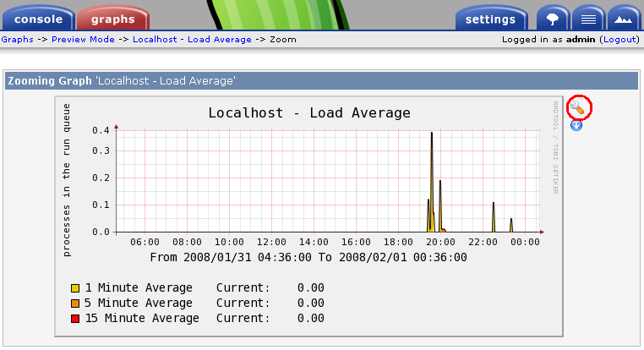644x350 pixels.
Task: Open the tree view mode icon
Action: [553, 19]
